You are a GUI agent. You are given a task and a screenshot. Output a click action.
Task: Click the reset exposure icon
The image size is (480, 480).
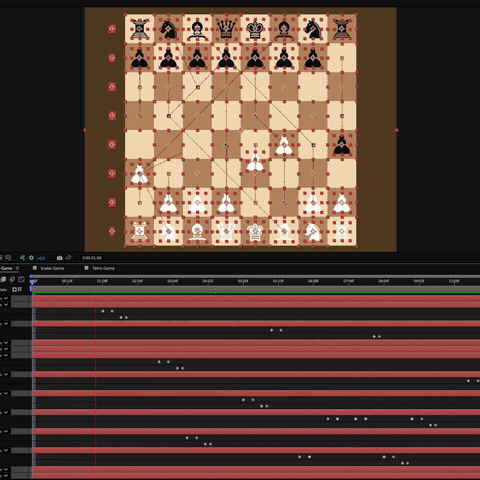coord(31,258)
